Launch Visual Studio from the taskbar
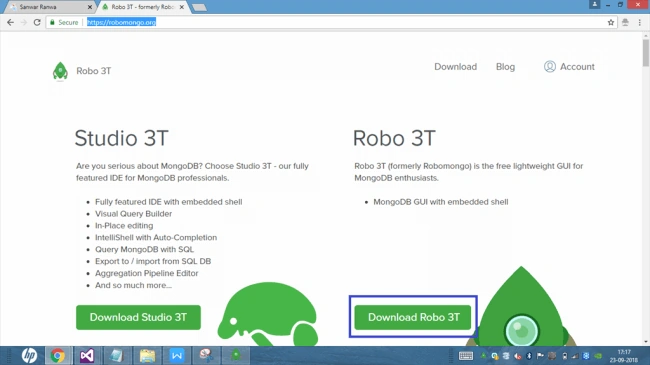Image resolution: width=650 pixels, height=365 pixels. coord(87,355)
